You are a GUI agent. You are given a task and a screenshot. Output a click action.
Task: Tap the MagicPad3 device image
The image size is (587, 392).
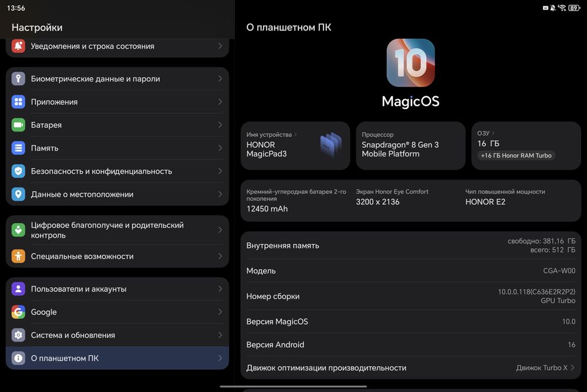(x=331, y=145)
